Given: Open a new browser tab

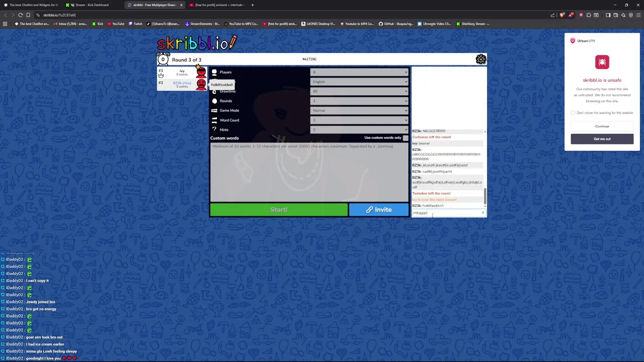Looking at the screenshot, I should tap(253, 5).
